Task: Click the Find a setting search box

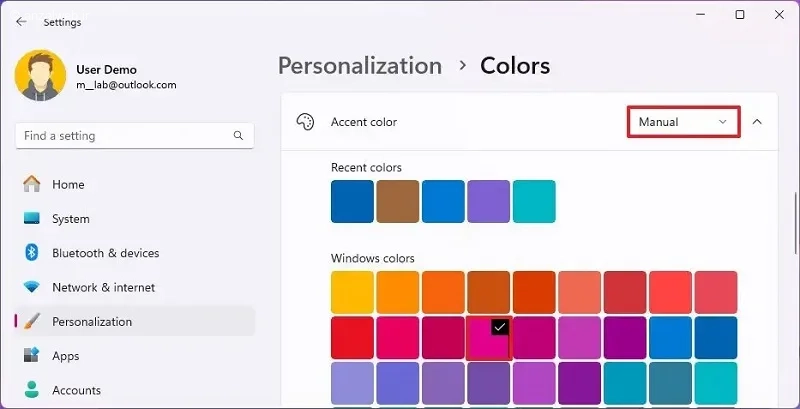Action: tap(135, 136)
